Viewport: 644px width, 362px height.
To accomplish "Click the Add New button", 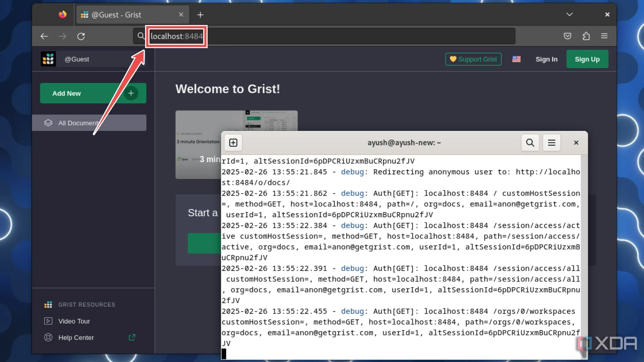I will pos(93,93).
